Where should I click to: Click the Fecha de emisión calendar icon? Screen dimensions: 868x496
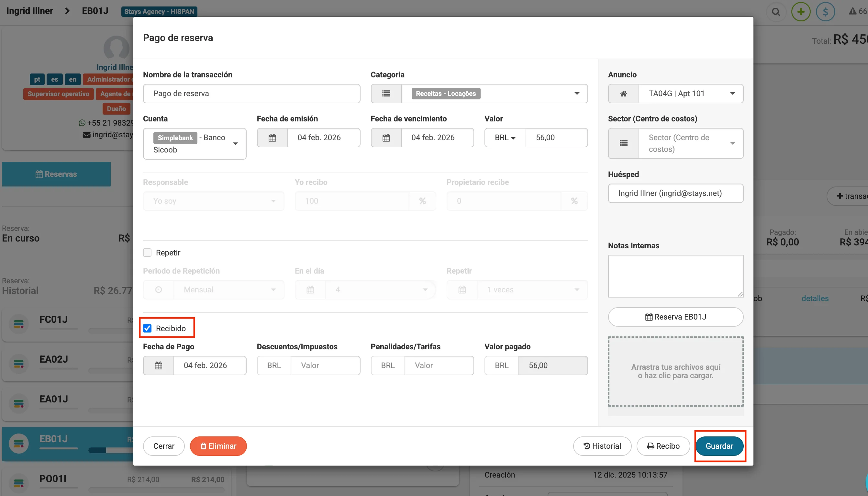[272, 138]
